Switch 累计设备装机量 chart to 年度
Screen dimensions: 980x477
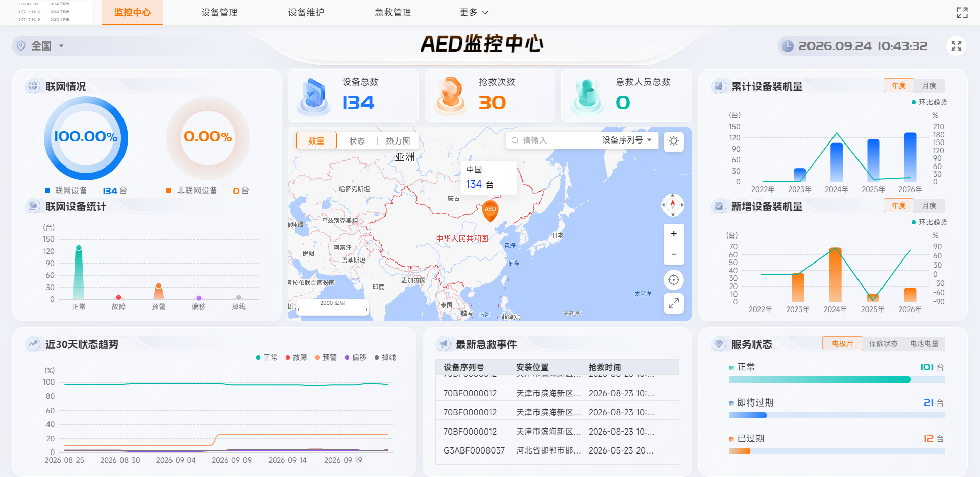899,86
